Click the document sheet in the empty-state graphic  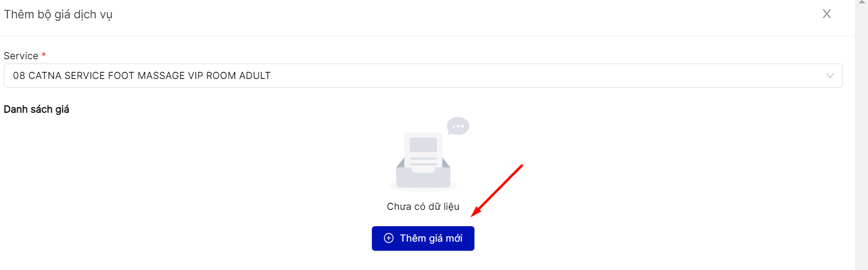tap(423, 152)
